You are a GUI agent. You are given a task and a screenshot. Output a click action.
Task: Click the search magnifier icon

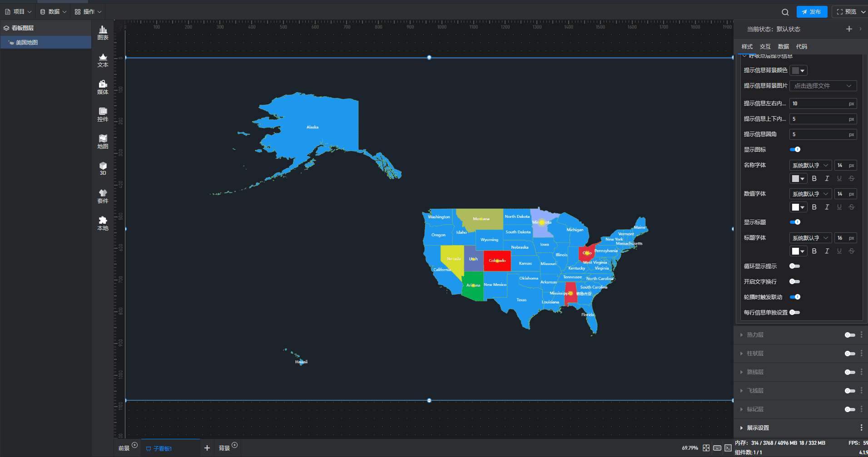tap(785, 12)
